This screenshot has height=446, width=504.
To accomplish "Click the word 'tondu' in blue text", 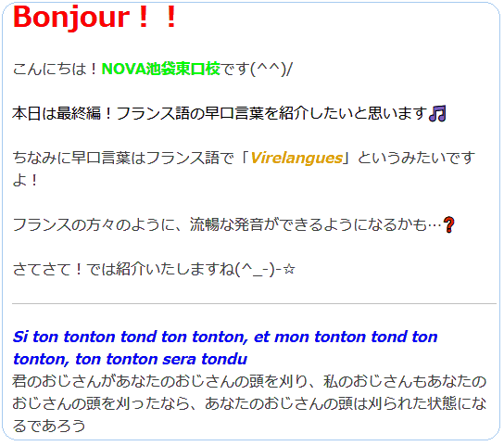I will (224, 359).
